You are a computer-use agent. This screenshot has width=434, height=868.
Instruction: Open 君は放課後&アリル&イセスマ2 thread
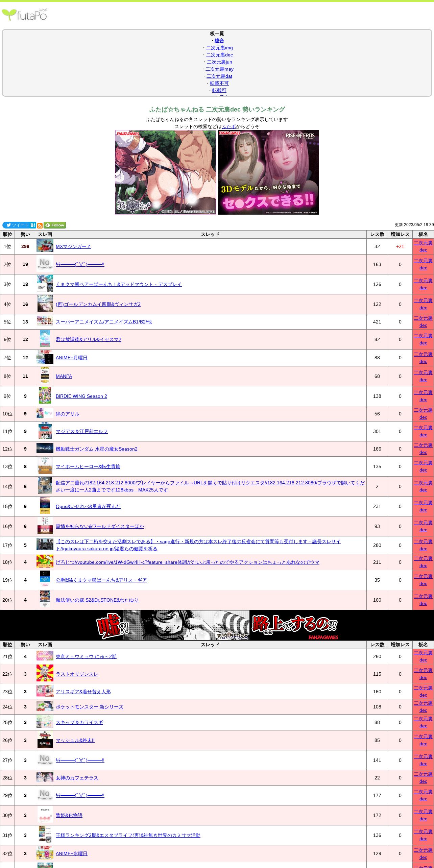(x=89, y=339)
